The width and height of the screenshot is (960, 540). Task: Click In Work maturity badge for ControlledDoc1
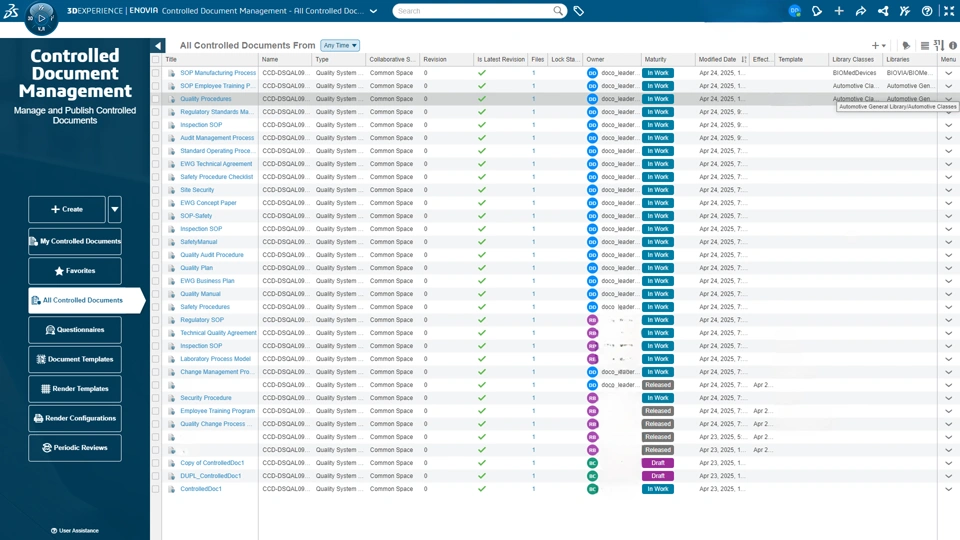658,489
